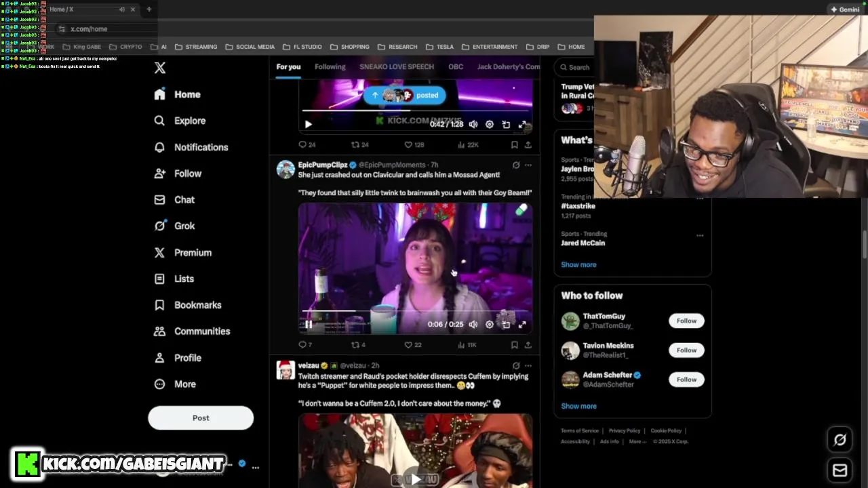This screenshot has width=868, height=488.
Task: Click the Premium X icon in sidebar
Action: (x=159, y=252)
